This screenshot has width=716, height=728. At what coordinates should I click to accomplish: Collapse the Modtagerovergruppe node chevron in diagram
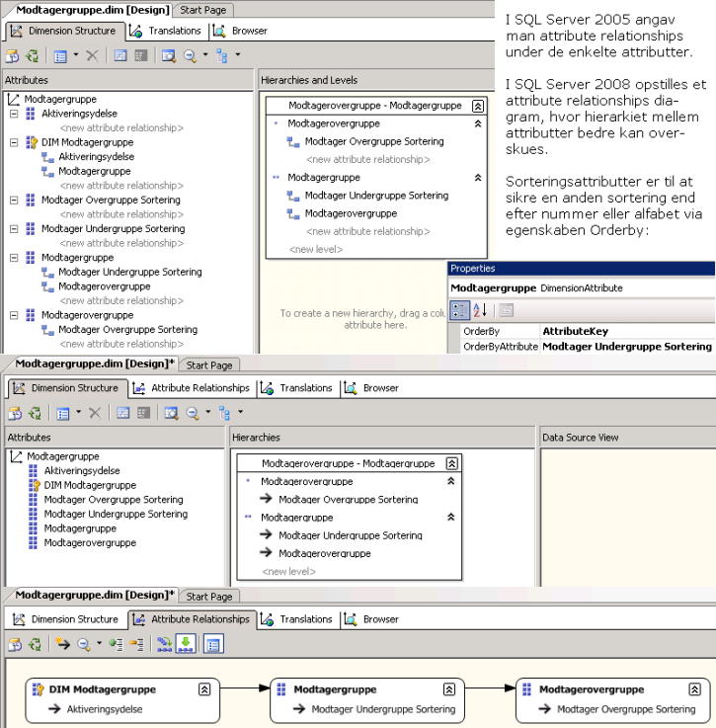click(694, 689)
